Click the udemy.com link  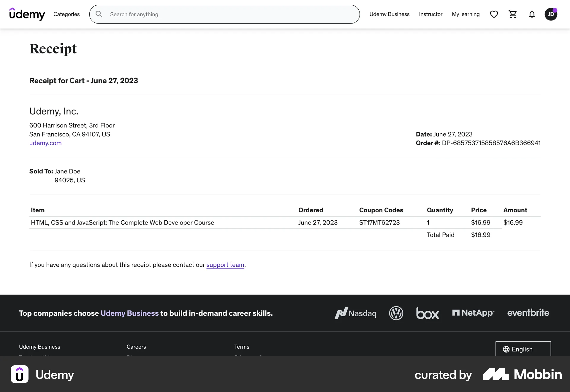pos(45,143)
